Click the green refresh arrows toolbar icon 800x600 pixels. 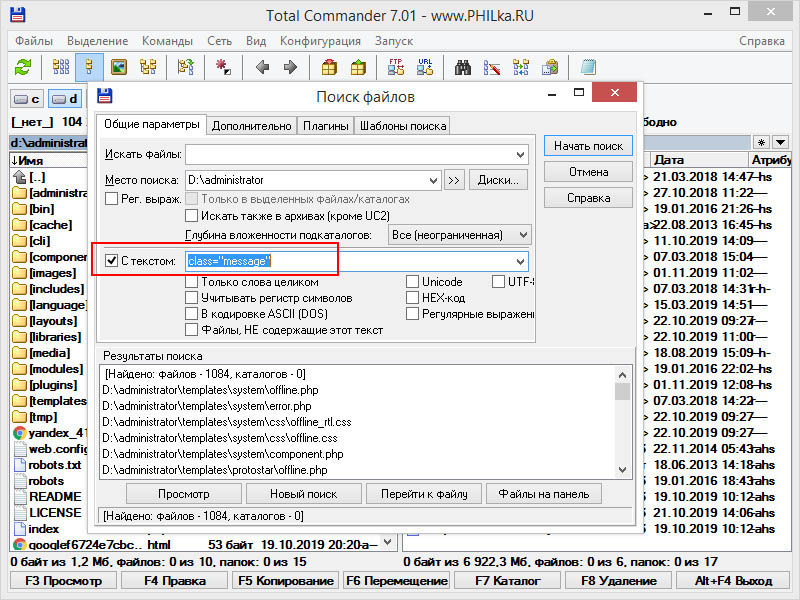tap(23, 67)
